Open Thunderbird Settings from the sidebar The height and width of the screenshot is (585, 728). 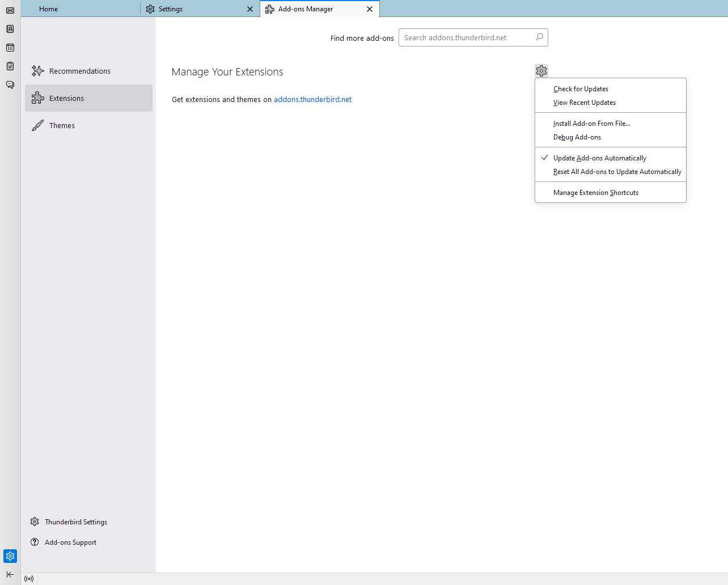click(x=75, y=522)
